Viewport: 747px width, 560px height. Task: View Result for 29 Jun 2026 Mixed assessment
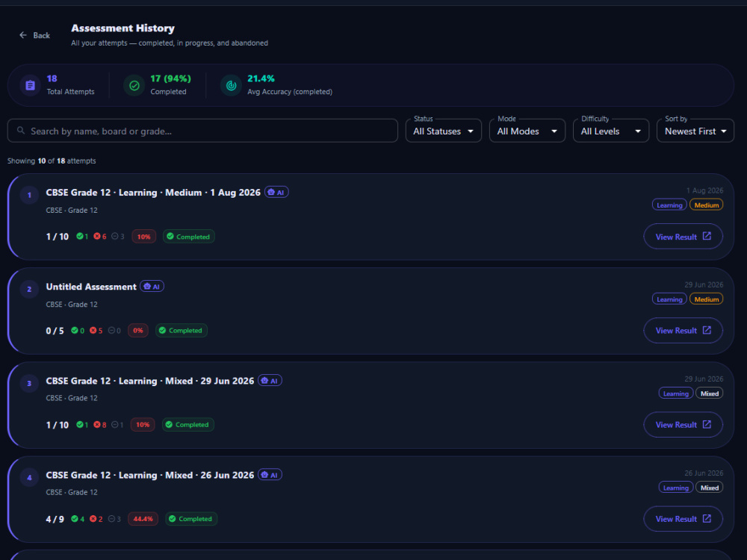pyautogui.click(x=684, y=425)
